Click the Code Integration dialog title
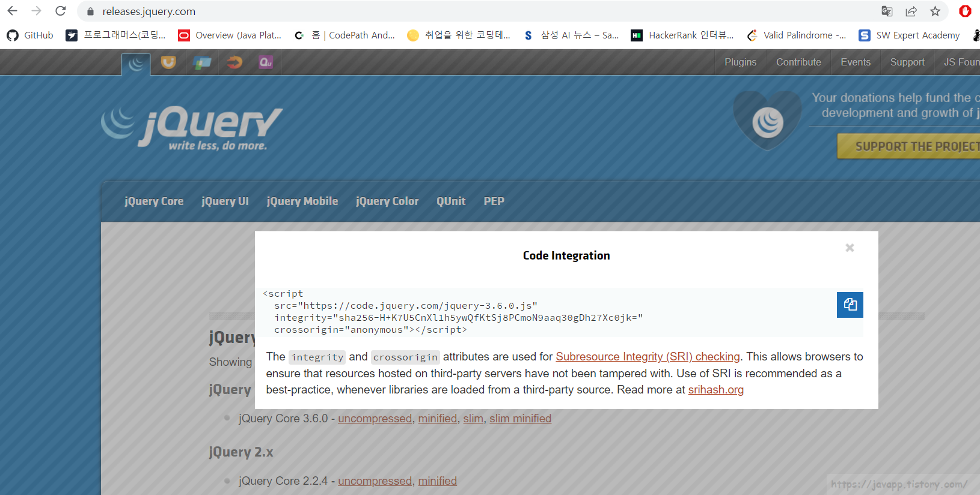This screenshot has height=495, width=980. [566, 255]
